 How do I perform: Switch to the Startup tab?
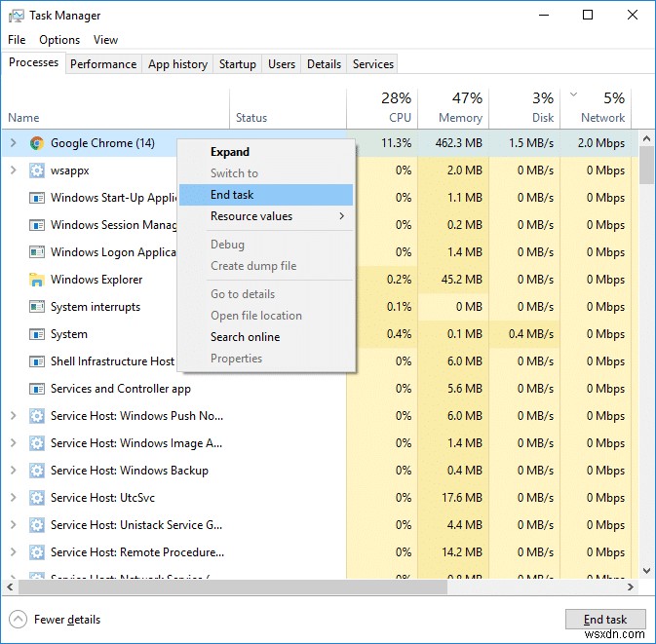click(238, 64)
